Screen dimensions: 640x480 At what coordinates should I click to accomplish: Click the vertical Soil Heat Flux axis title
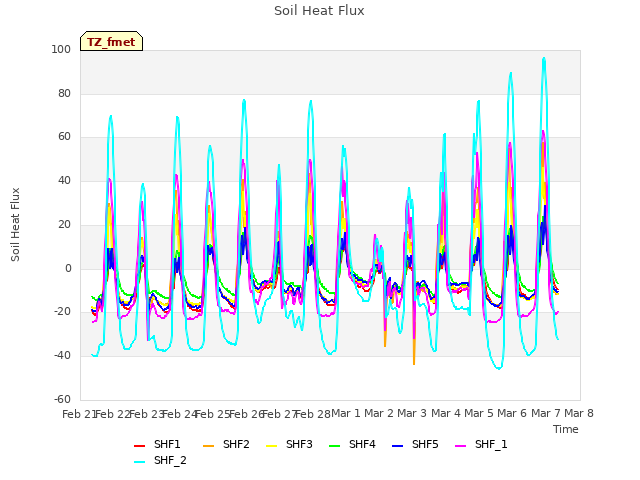(x=16, y=225)
